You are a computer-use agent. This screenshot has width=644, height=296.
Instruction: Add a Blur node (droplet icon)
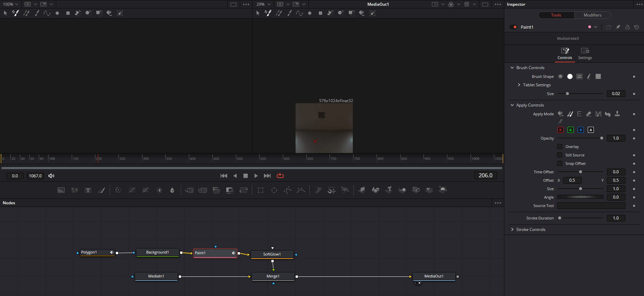[172, 190]
